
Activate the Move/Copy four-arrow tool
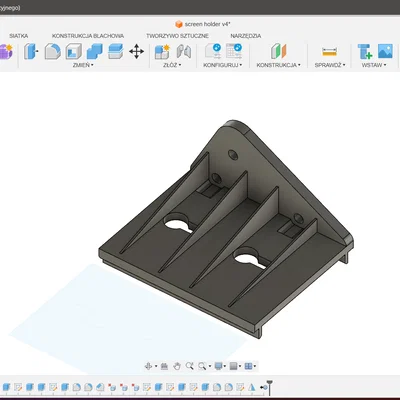(136, 52)
